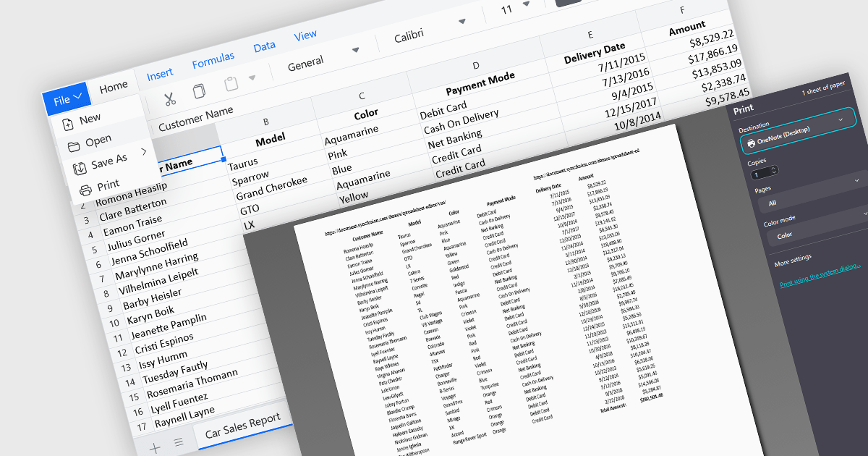
Task: Switch to the Formulas ribbon tab
Action: pos(213,60)
